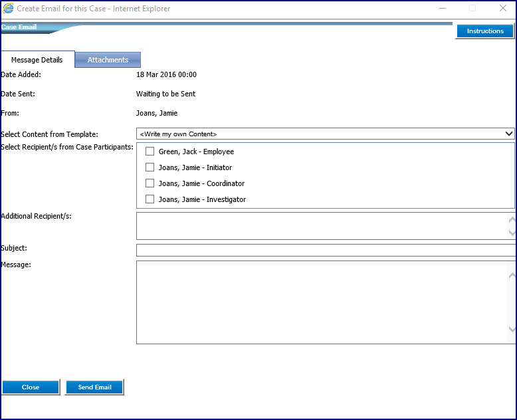
Task: Click the blue Close button
Action: (31, 387)
